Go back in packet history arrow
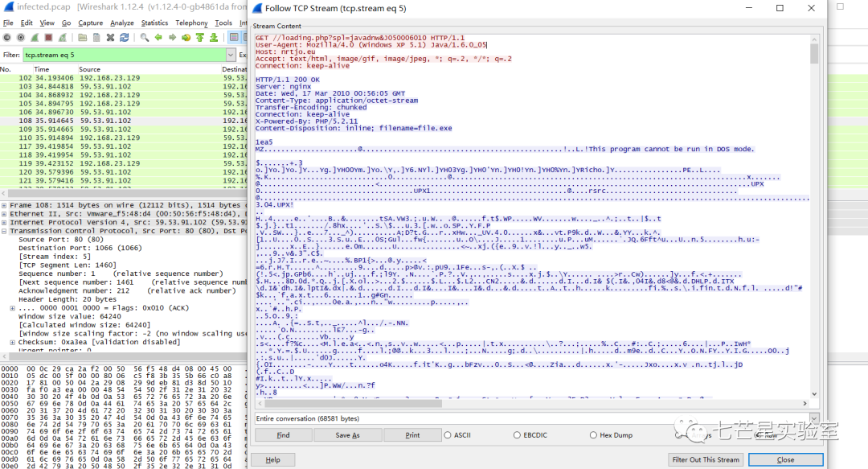The height and width of the screenshot is (469, 868). point(158,37)
